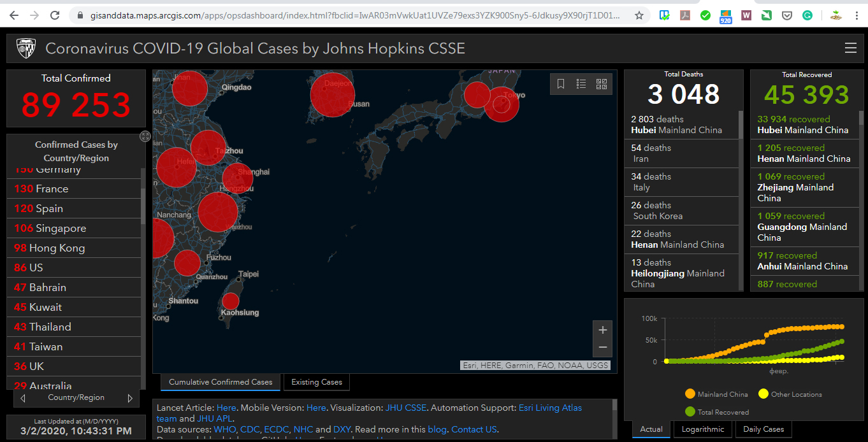Open the extension showing badge 920
Screen dimensions: 868x442
[726, 17]
